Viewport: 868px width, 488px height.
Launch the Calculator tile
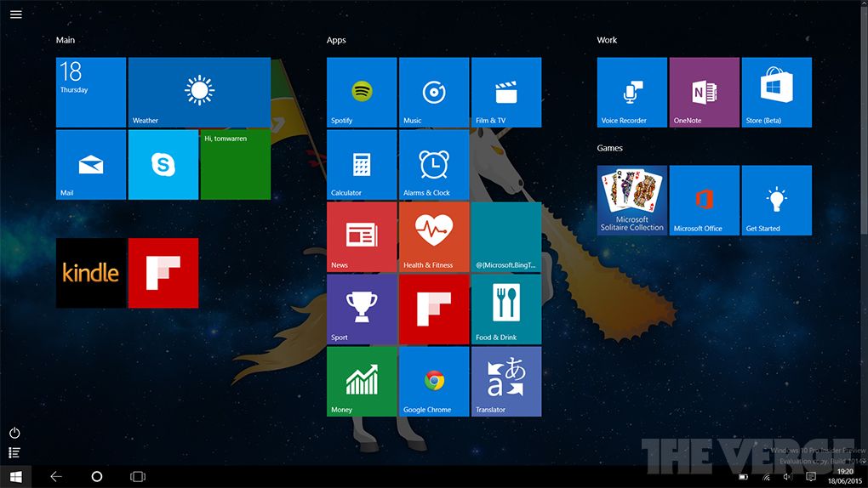[362, 164]
